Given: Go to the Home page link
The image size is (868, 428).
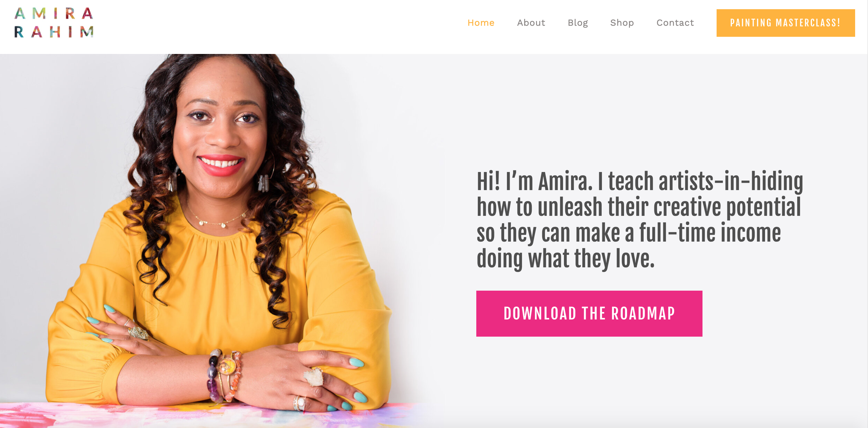Looking at the screenshot, I should 481,23.
